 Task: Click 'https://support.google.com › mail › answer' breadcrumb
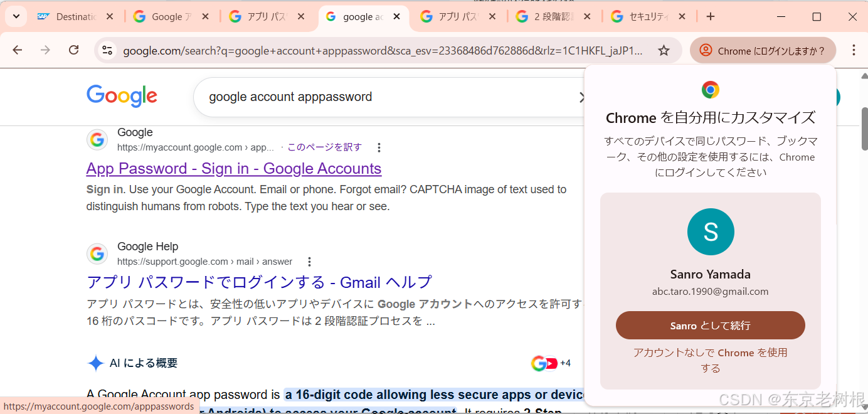coord(204,262)
